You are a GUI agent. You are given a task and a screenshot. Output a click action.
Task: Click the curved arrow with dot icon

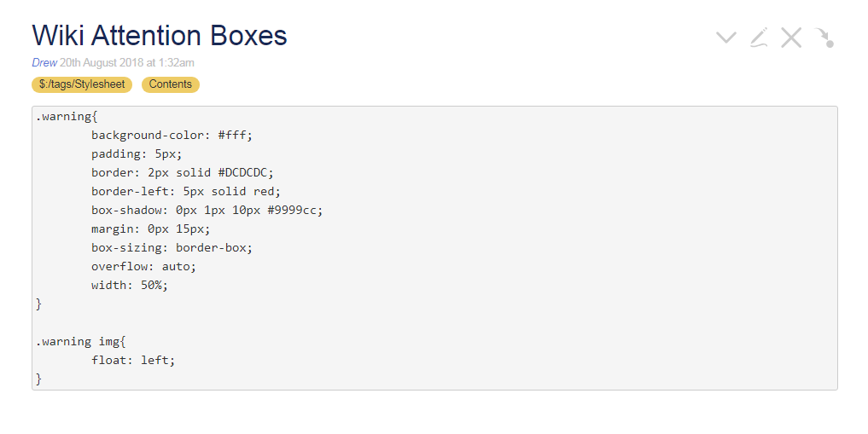pos(824,38)
